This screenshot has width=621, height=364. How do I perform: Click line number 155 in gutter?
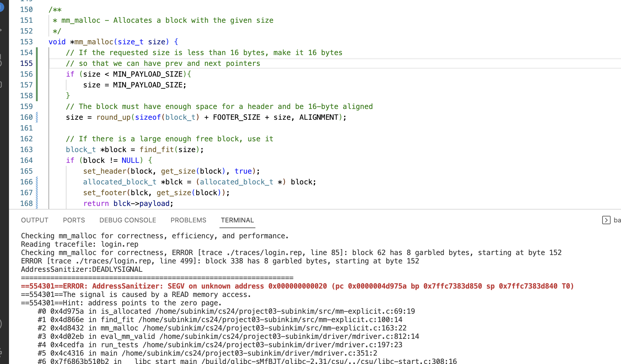coord(26,63)
